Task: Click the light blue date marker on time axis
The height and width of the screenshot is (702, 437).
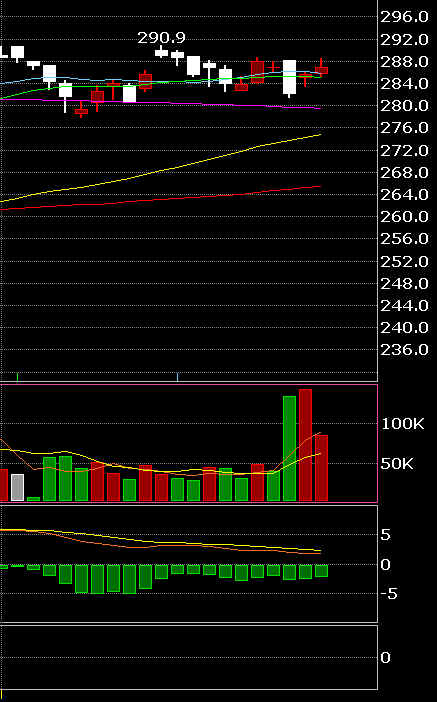Action: [x=177, y=377]
